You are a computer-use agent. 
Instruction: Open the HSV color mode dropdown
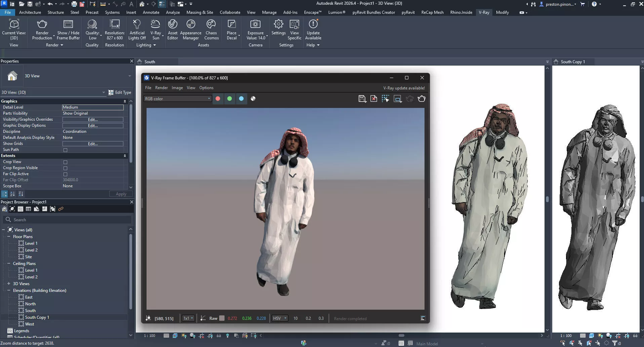pyautogui.click(x=280, y=318)
